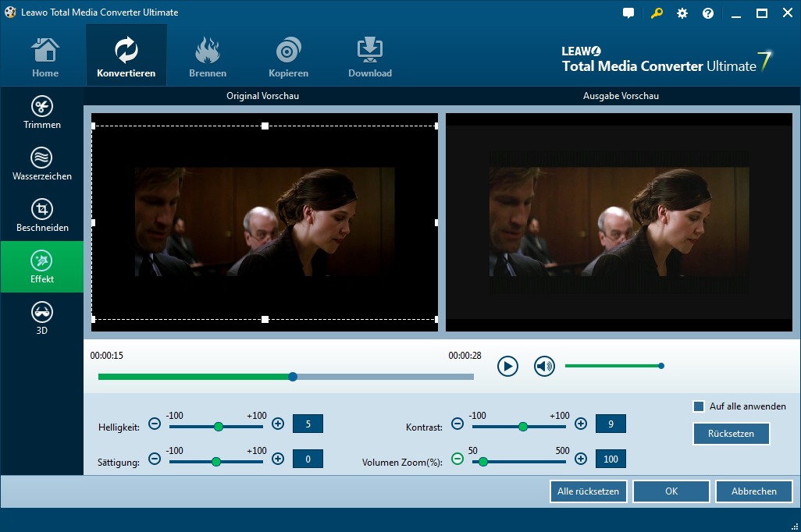Open the help question mark icon

click(708, 13)
